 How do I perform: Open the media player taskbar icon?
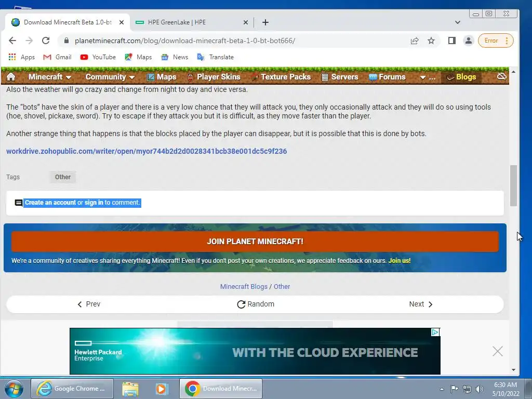click(x=162, y=389)
